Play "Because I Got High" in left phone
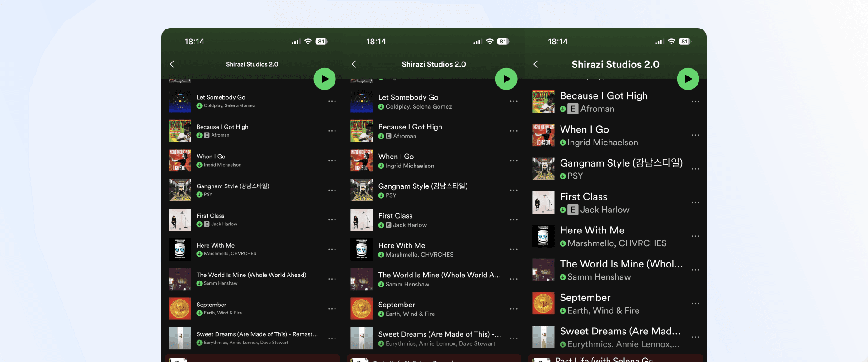 [x=222, y=127]
